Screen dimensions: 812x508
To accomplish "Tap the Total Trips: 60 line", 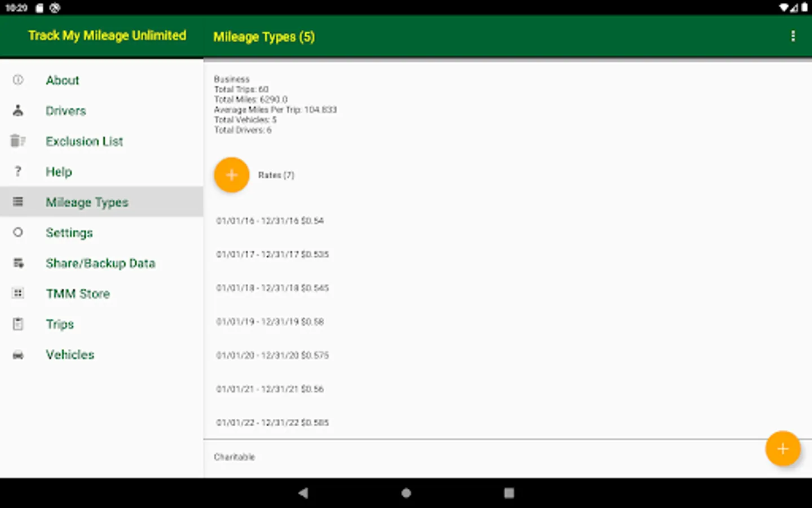I will pyautogui.click(x=241, y=89).
